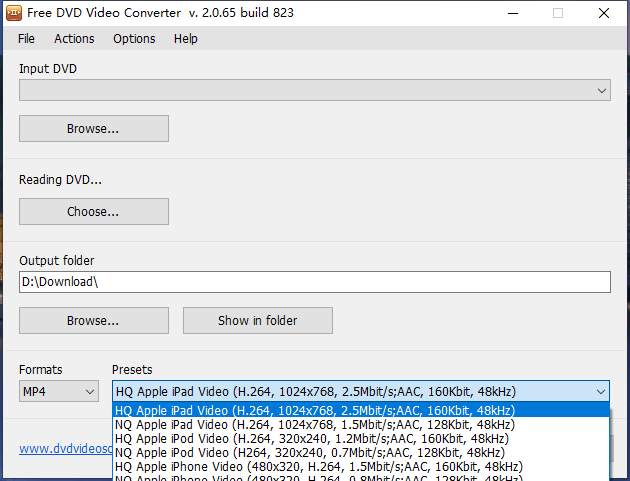Open the File menu
Screen dimensions: 630x481
click(x=26, y=39)
